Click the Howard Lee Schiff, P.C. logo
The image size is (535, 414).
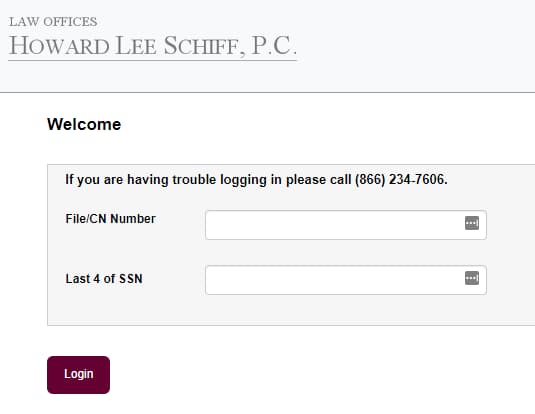pyautogui.click(x=153, y=39)
